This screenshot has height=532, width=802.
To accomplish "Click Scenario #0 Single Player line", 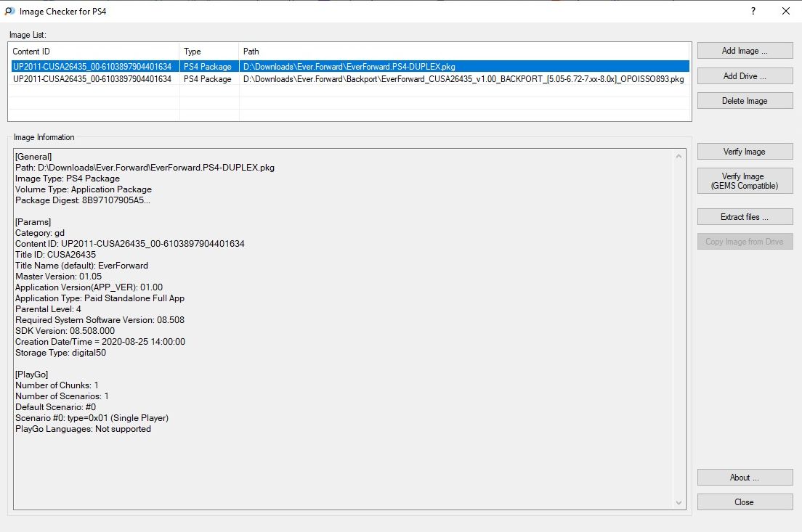I will [x=92, y=418].
